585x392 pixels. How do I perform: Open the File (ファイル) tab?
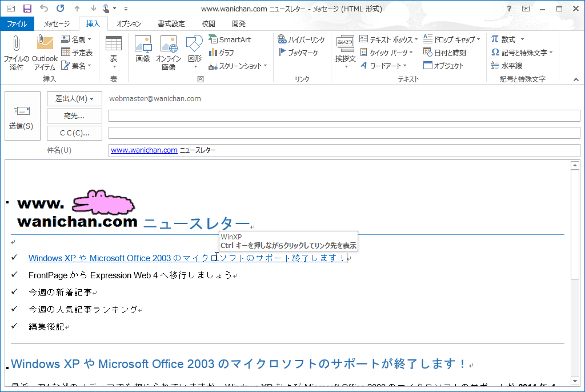(17, 23)
